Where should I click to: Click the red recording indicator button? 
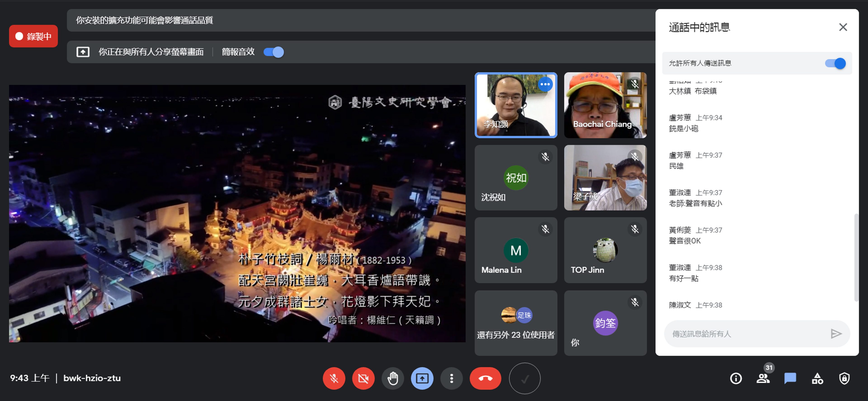point(33,36)
